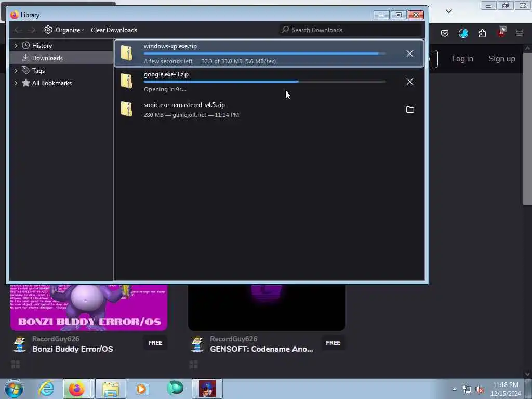This screenshot has width=532, height=399.
Task: Click the webpage vertical scrollbar thumb
Action: coord(527,129)
